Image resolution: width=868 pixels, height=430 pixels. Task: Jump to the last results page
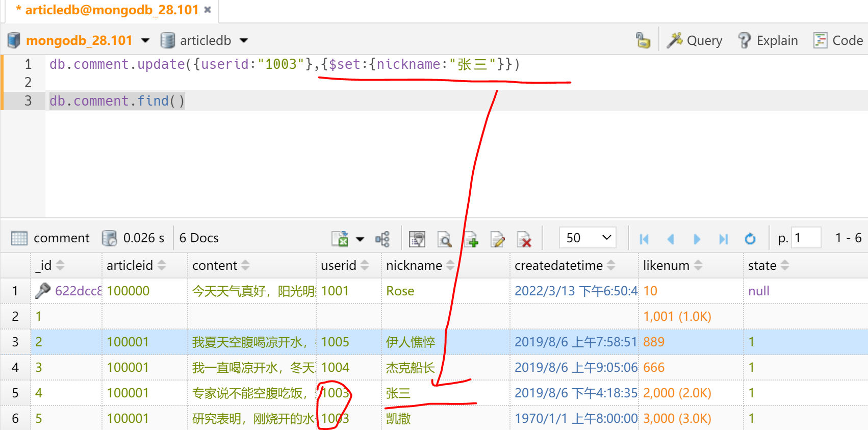click(723, 238)
